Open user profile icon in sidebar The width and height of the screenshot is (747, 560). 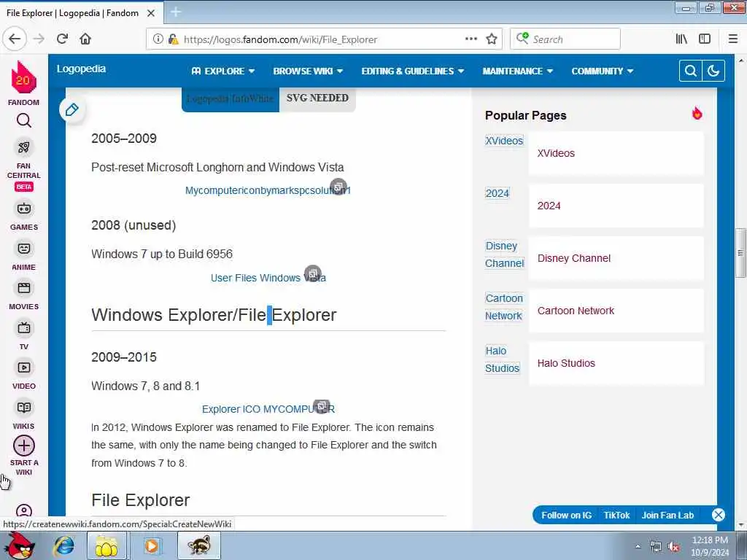tap(24, 511)
